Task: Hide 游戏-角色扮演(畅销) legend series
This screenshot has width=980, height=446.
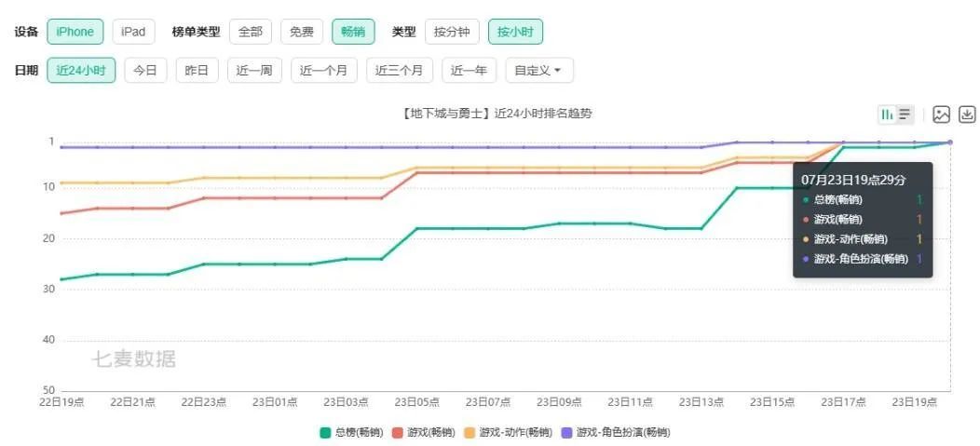Action: pos(614,432)
